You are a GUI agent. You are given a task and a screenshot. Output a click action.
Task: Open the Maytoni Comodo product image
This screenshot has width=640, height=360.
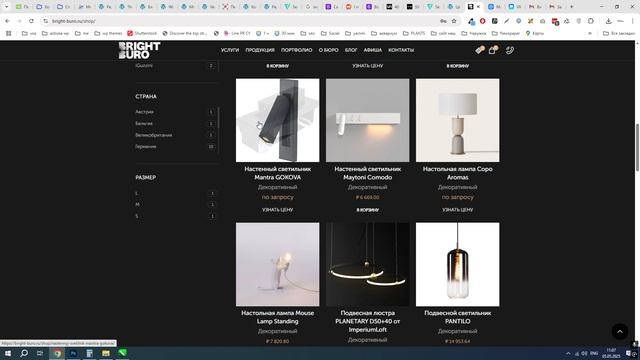tap(368, 120)
